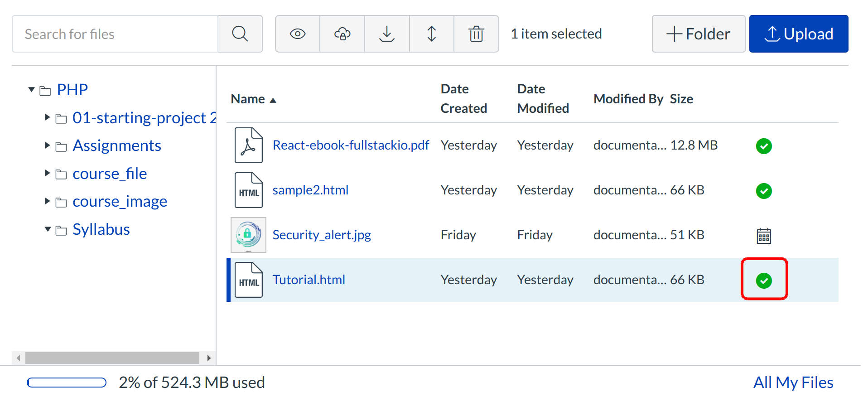Image resolution: width=868 pixels, height=407 pixels.
Task: Sort by Size column header
Action: tap(681, 99)
